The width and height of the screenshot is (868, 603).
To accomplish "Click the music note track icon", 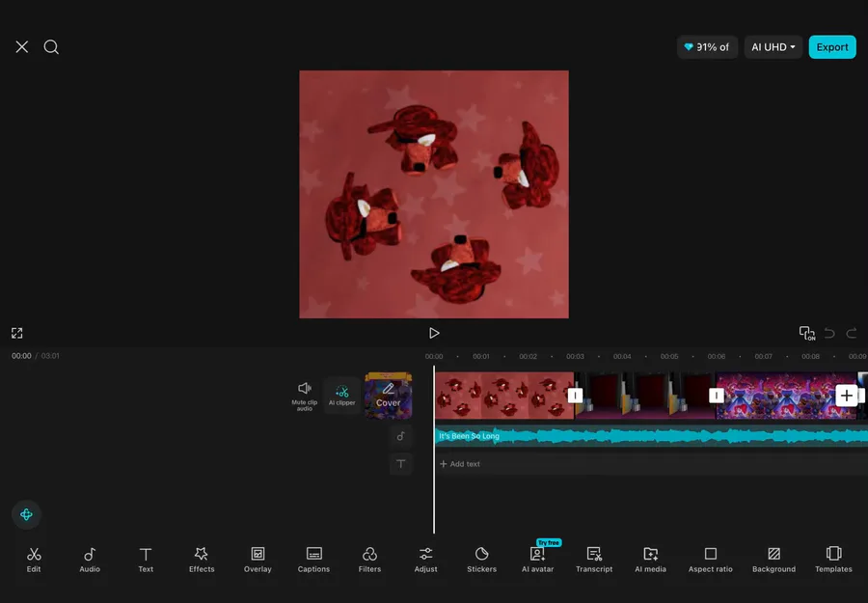I will click(401, 436).
